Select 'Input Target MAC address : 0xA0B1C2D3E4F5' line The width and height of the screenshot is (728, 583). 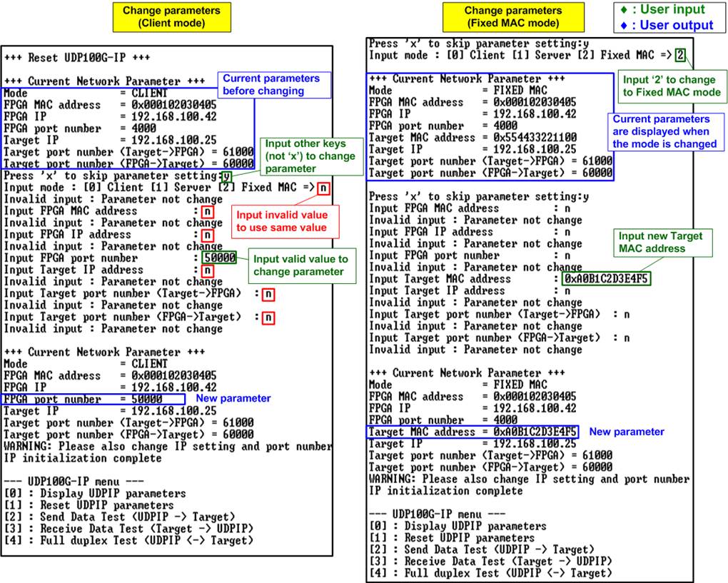coord(510,279)
